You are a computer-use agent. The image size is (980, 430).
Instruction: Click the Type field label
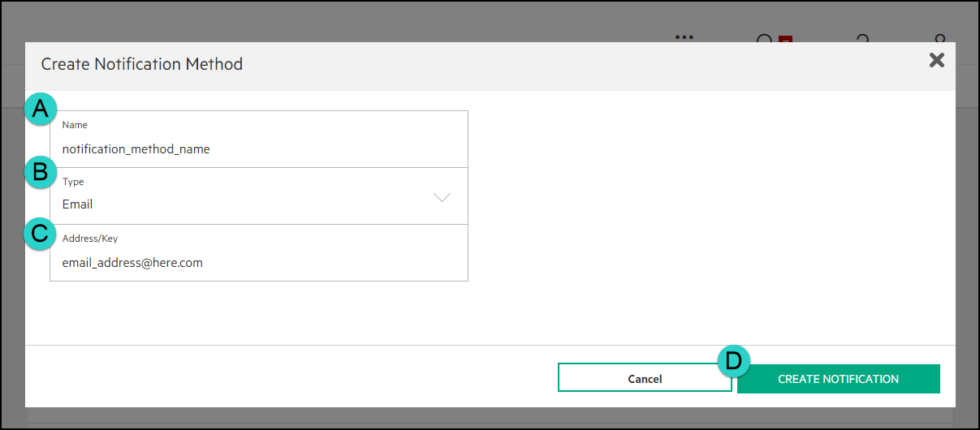pyautogui.click(x=73, y=182)
